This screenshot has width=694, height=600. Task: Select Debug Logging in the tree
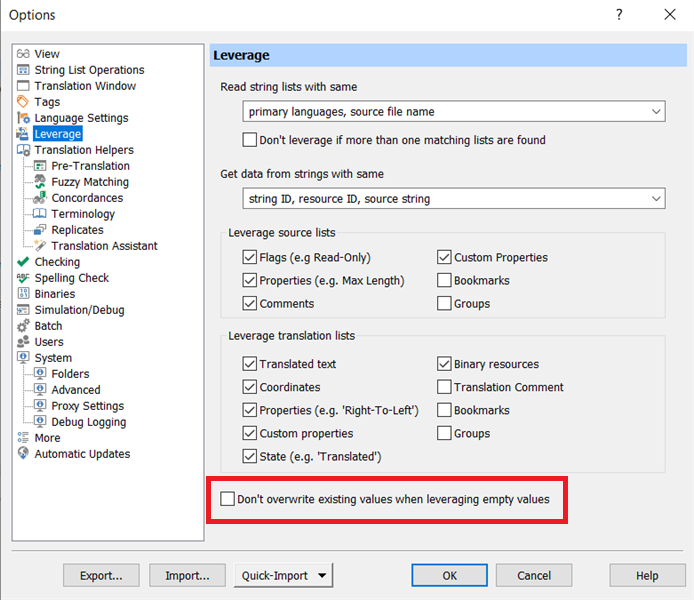point(89,422)
